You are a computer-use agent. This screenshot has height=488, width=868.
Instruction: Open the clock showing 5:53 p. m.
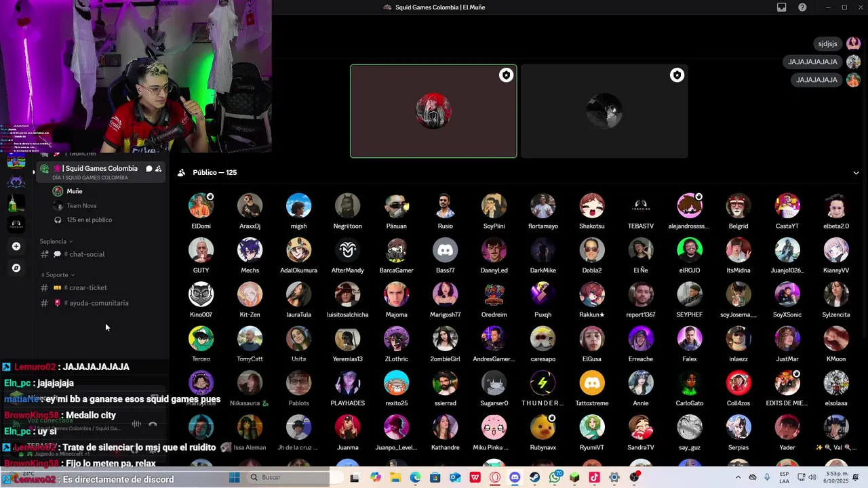[x=836, y=477]
